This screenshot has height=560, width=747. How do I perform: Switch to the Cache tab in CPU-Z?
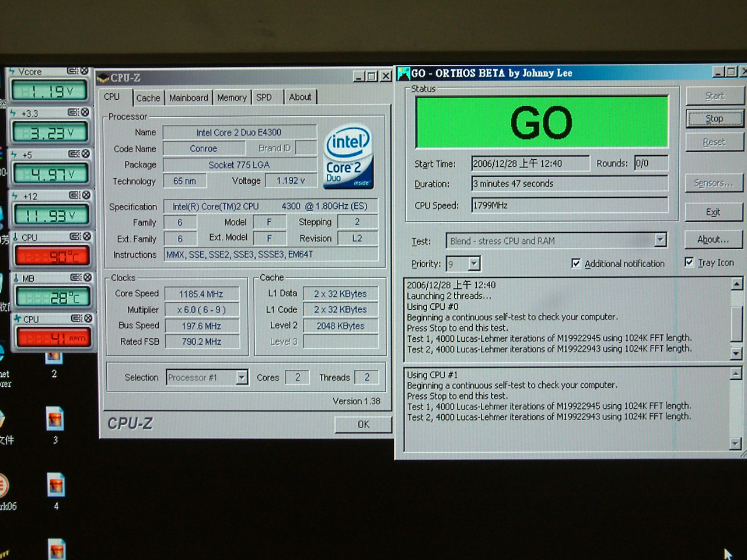148,98
